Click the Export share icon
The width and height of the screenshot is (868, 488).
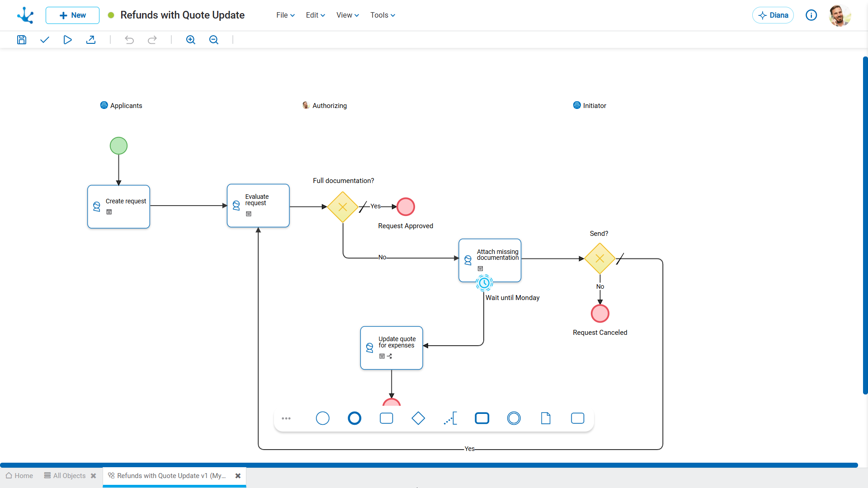click(x=91, y=40)
